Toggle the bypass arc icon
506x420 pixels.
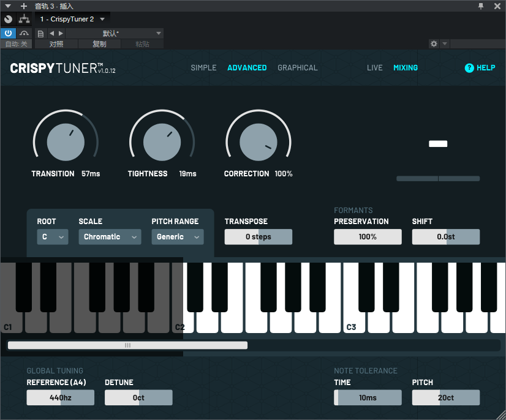tap(24, 33)
